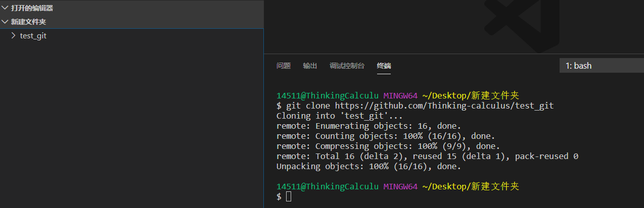Click the "Enumerating objects: 16, done." line
The height and width of the screenshot is (208, 644).
pos(369,126)
